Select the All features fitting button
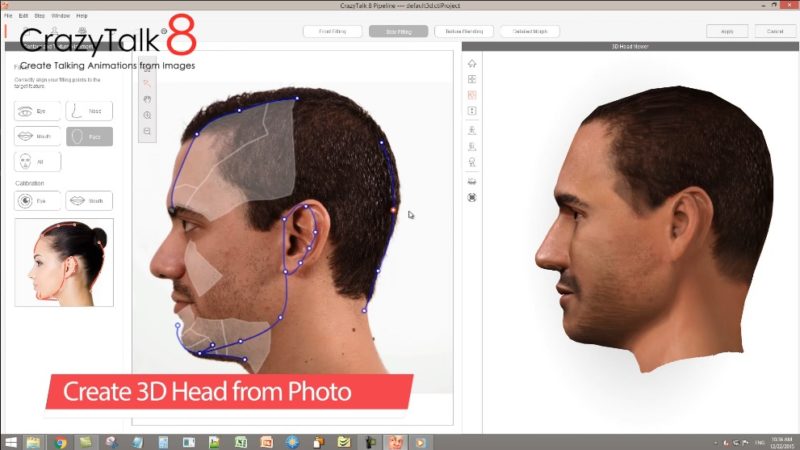This screenshot has width=800, height=450. 37,162
